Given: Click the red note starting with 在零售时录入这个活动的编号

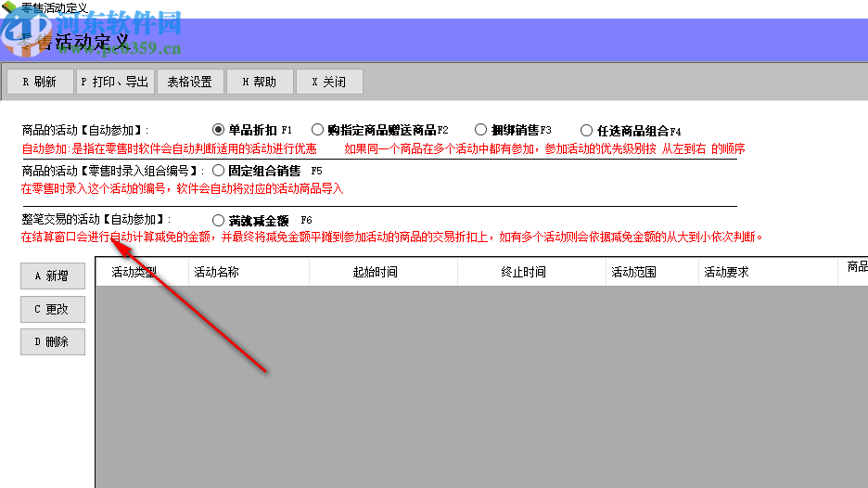Looking at the screenshot, I should pos(182,189).
